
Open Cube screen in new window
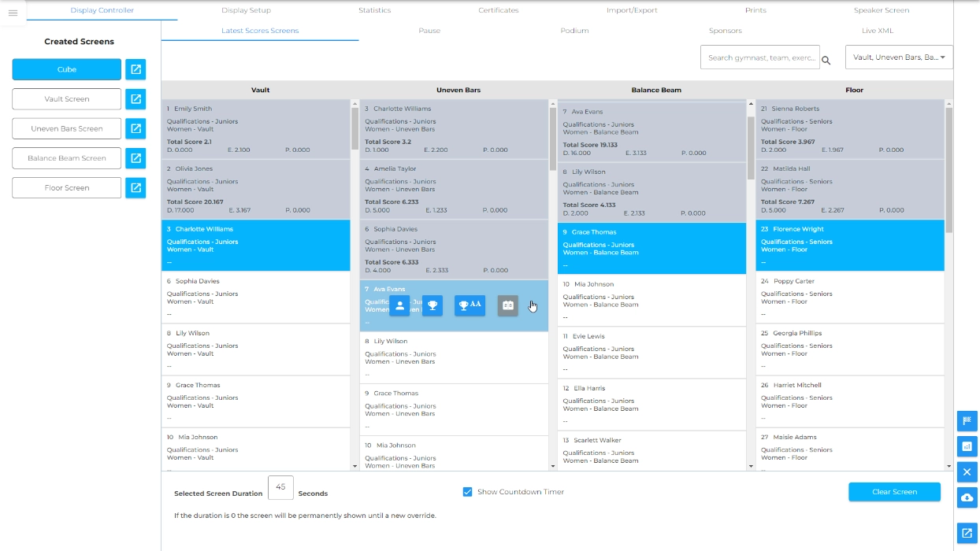[x=135, y=69]
